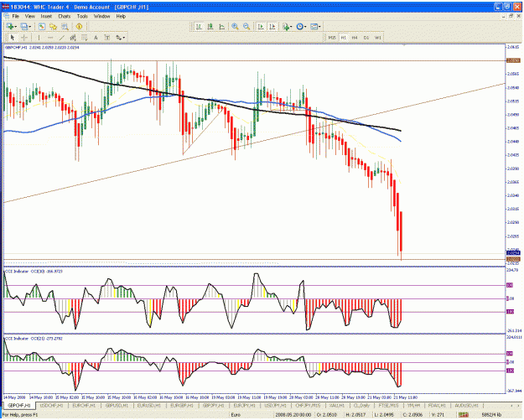Switch to FTSE,M15 chart tab
Screen dimensions: 524x420
(x=388, y=406)
